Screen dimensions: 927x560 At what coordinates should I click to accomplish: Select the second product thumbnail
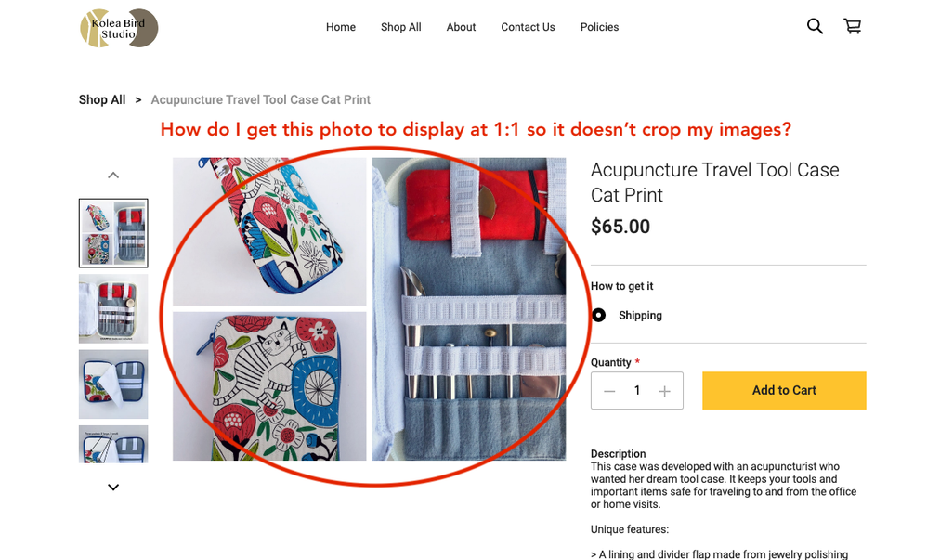[113, 308]
